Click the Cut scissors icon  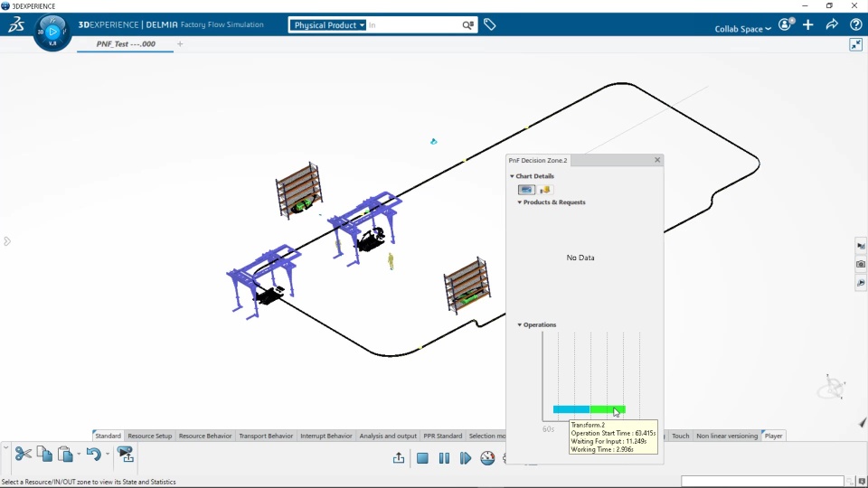pyautogui.click(x=24, y=455)
